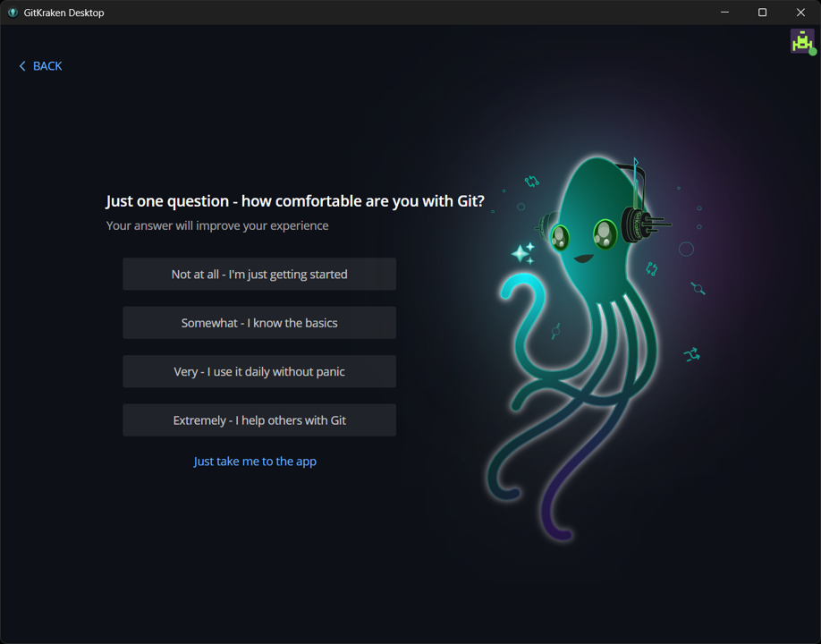Choose 'Somewhat - I know the basics'
This screenshot has height=644, width=821.
[259, 323]
